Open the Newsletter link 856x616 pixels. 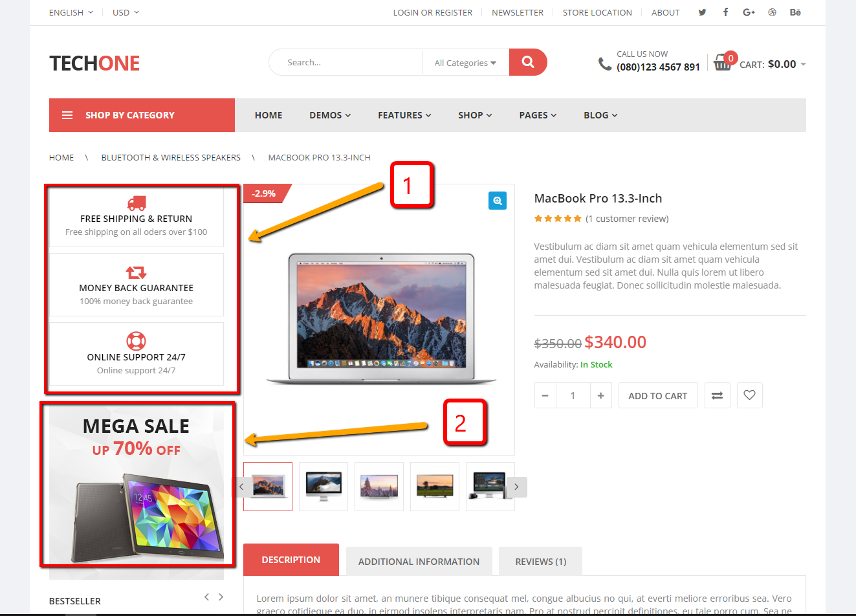click(518, 12)
